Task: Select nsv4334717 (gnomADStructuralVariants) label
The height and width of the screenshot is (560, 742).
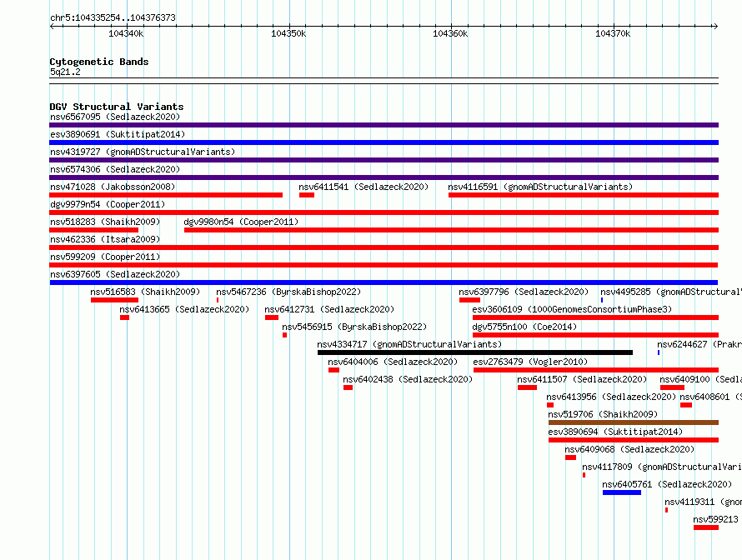Action: click(409, 344)
